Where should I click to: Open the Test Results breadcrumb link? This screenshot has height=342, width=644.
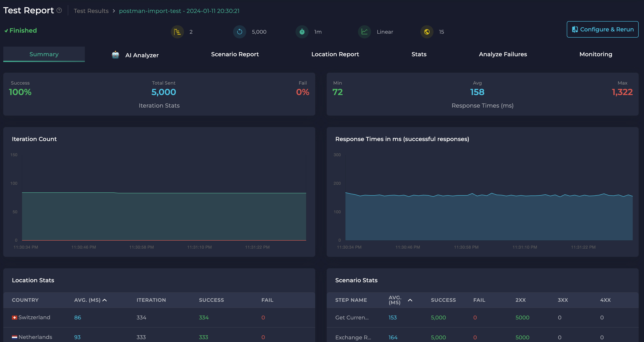[91, 11]
